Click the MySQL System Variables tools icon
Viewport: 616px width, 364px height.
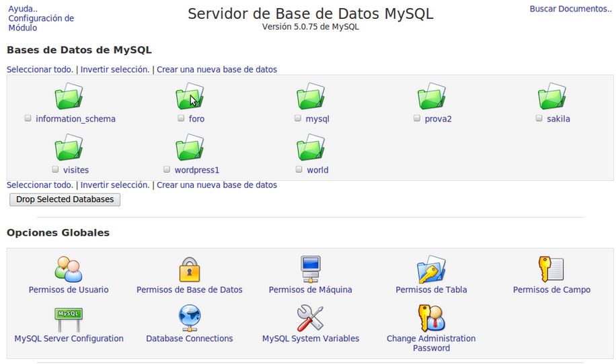310,318
